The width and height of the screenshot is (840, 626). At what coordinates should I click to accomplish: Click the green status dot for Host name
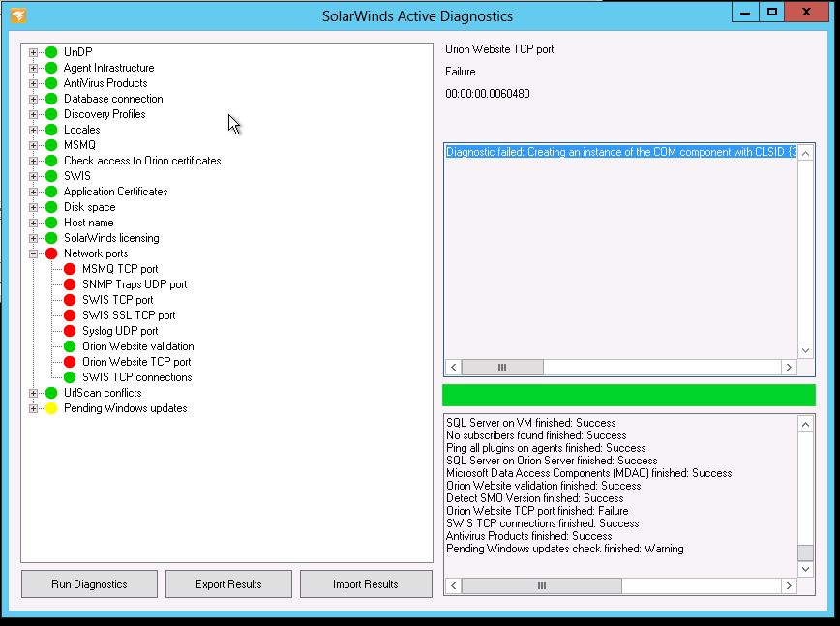coord(51,223)
